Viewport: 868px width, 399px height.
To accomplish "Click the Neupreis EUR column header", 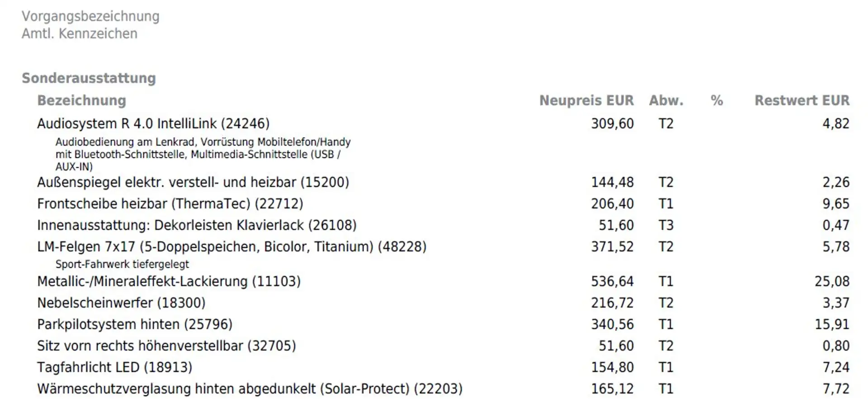I will tap(586, 100).
